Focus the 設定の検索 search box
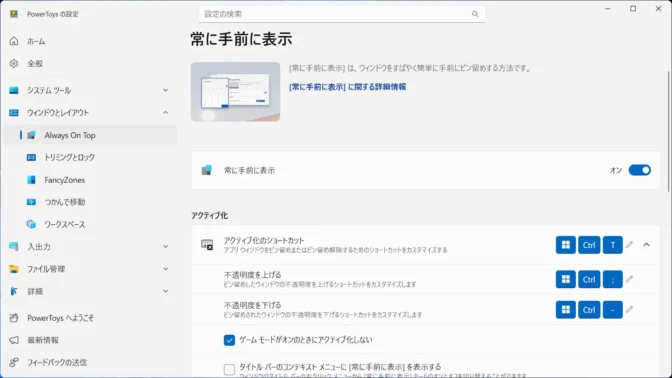The height and width of the screenshot is (378, 672). point(342,14)
